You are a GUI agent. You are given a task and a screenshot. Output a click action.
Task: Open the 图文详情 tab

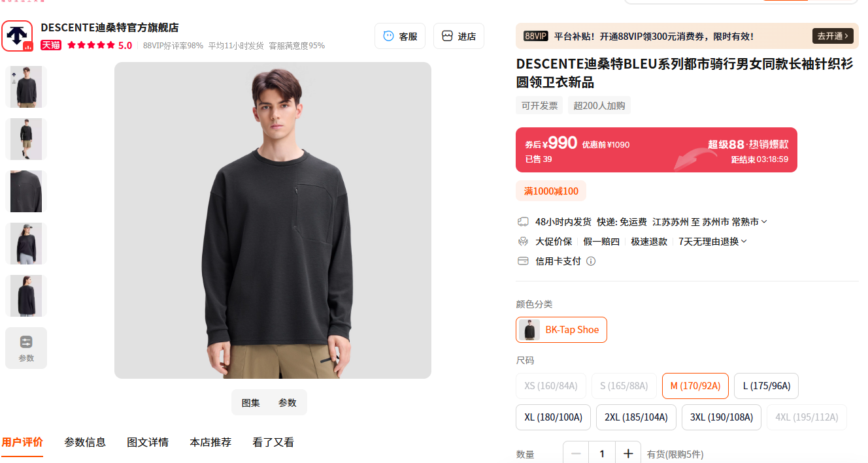[x=148, y=442]
